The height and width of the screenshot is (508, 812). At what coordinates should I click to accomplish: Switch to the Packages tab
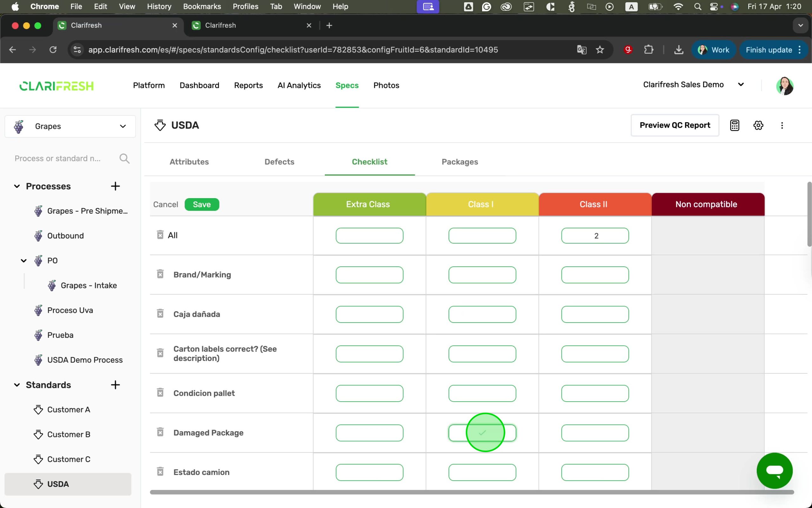click(460, 162)
